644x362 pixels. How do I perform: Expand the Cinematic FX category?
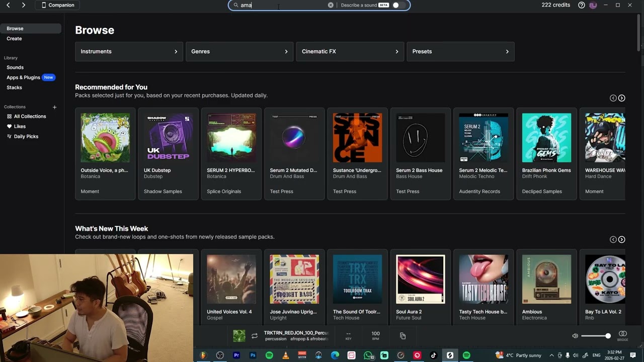[350, 51]
